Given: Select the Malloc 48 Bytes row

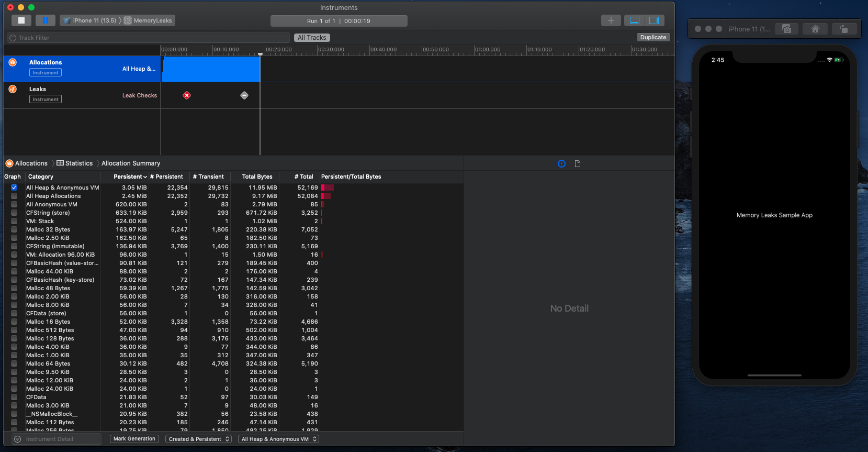Looking at the screenshot, I should click(233, 288).
